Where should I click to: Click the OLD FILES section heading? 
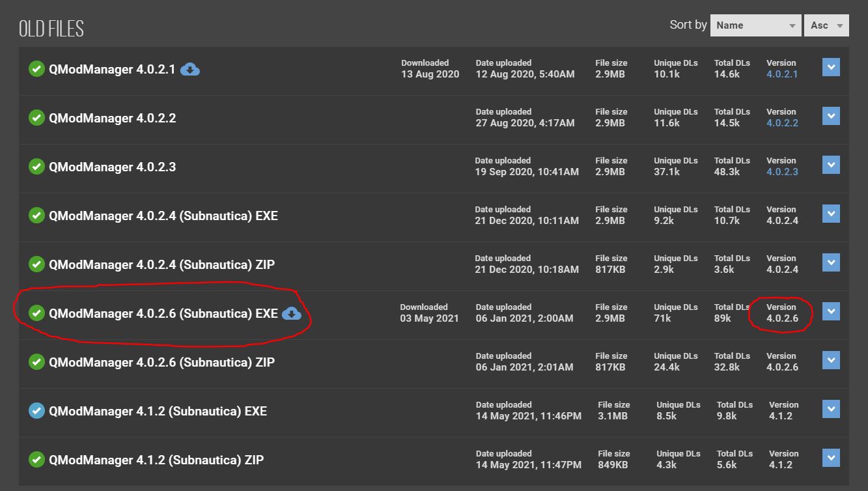click(51, 29)
